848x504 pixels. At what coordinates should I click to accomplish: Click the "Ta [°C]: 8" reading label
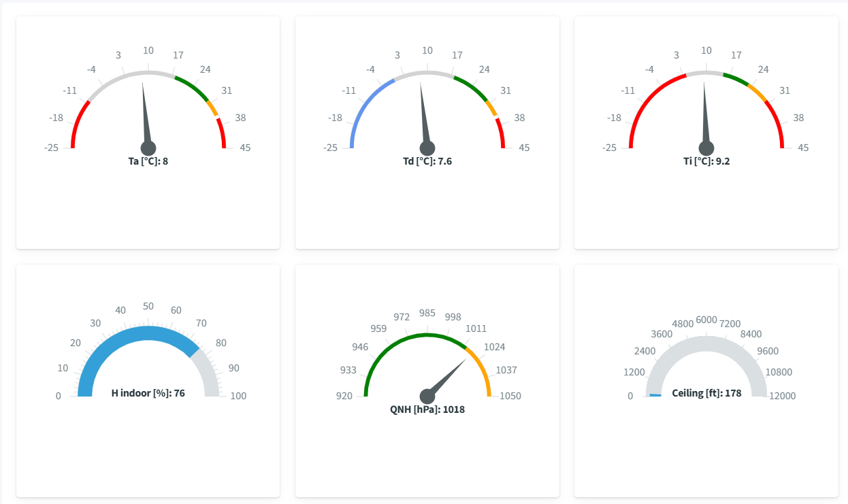click(148, 161)
